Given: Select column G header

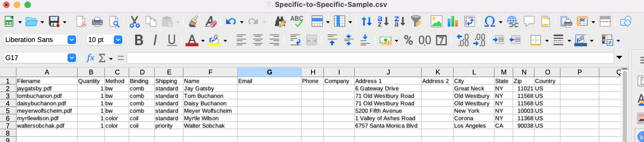Looking at the screenshot, I should click(269, 72).
